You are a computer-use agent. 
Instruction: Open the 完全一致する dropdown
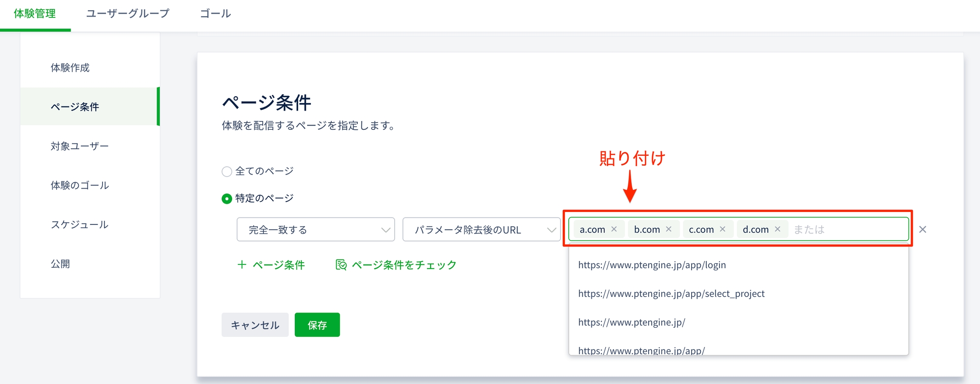[315, 229]
